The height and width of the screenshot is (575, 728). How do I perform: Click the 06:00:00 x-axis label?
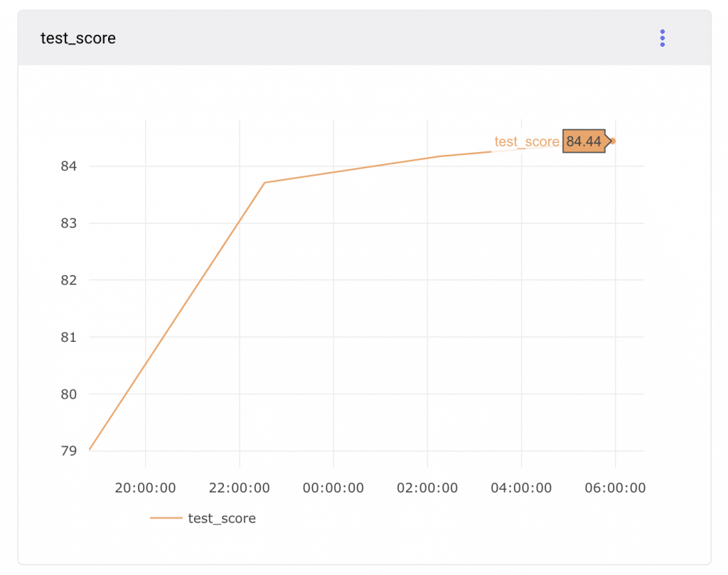coord(615,488)
